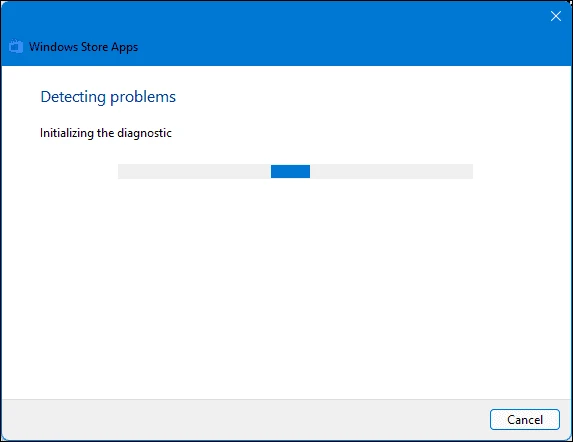
Task: Click the word 'Detecting' in the heading
Action: (x=73, y=97)
